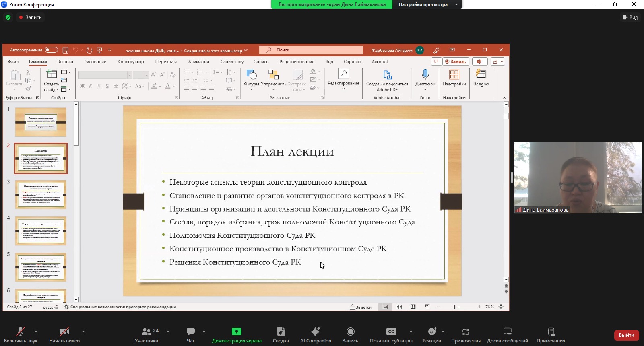Expand the arrow next to Участники
Screen dimensions: 644x346
tap(168, 332)
